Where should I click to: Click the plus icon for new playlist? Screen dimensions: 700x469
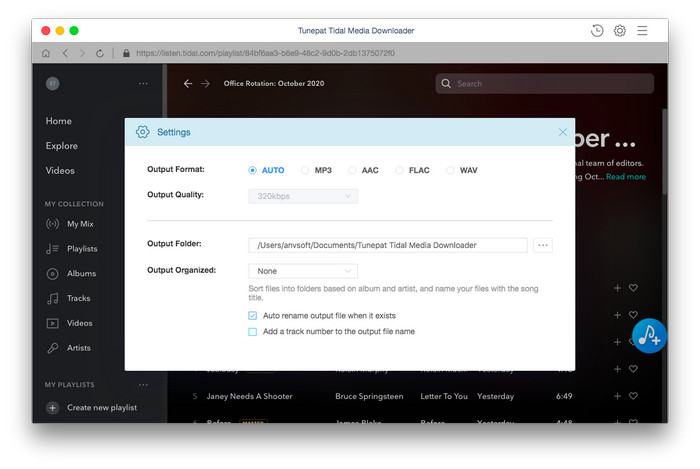pos(52,408)
